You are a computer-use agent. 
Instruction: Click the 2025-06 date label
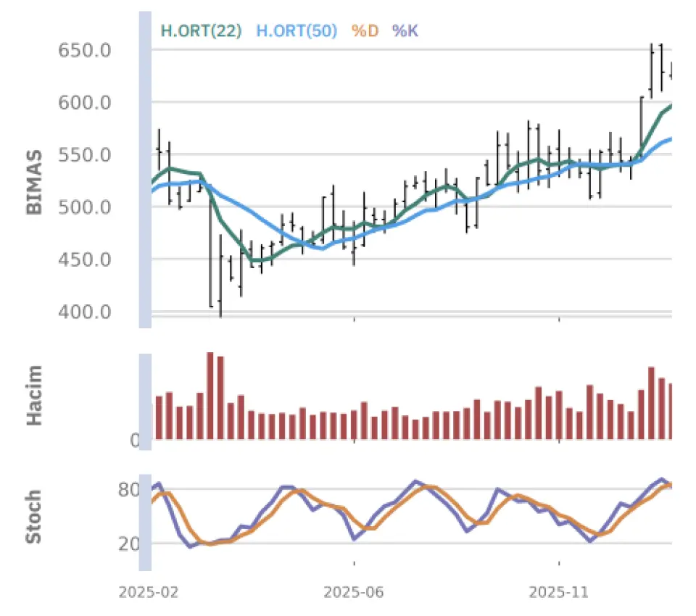[353, 592]
